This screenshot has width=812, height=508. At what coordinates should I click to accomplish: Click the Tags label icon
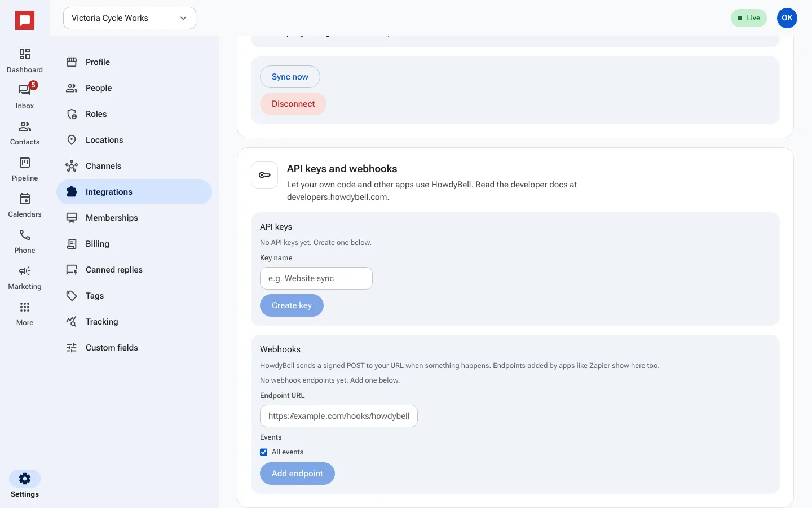pos(72,296)
